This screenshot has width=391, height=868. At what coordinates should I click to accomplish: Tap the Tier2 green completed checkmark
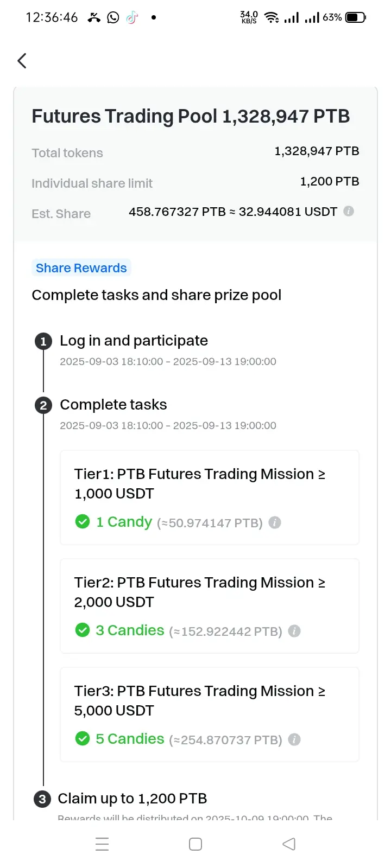[83, 630]
